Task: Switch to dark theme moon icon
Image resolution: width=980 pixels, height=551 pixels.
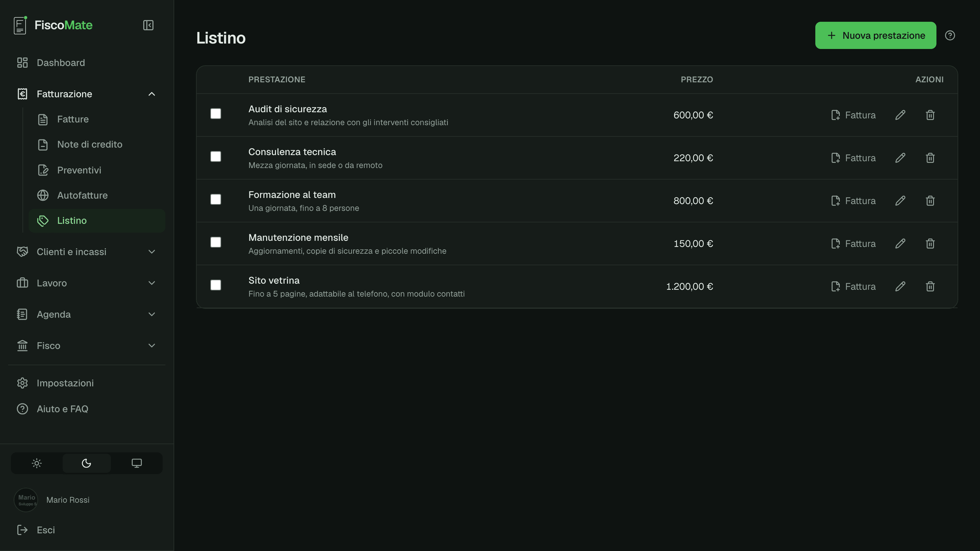Action: pyautogui.click(x=86, y=463)
